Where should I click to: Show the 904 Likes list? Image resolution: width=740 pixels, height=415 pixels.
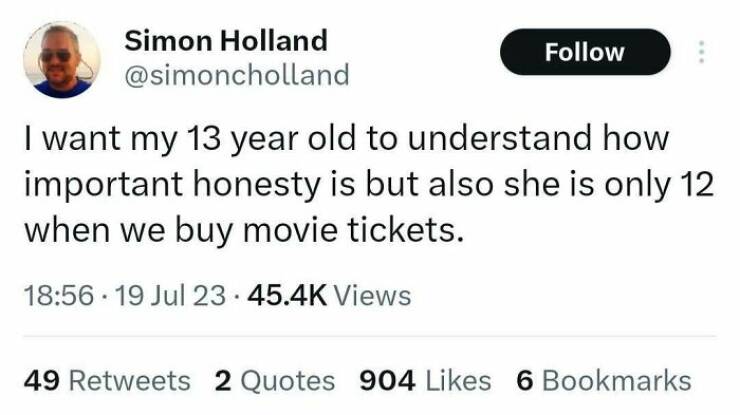coord(424,380)
